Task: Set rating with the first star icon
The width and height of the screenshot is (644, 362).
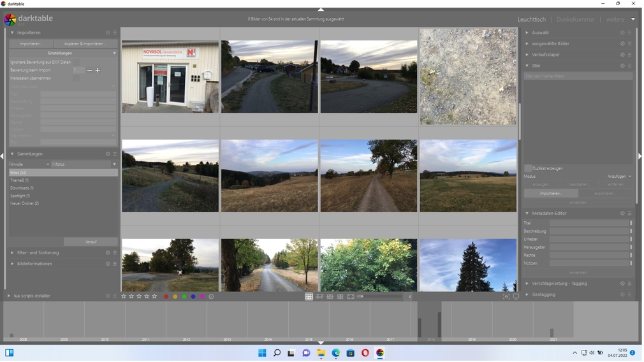Action: [x=124, y=296]
